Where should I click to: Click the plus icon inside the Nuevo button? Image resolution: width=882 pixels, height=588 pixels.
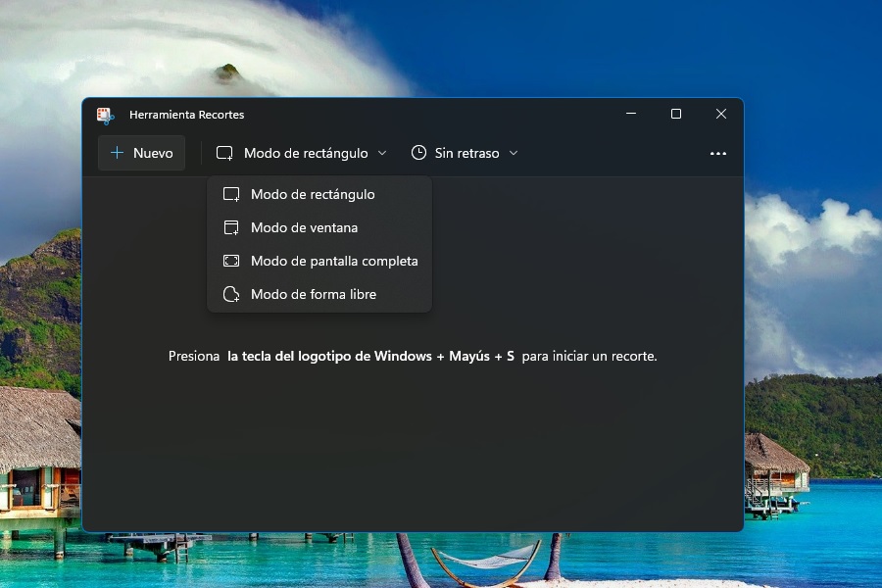117,153
